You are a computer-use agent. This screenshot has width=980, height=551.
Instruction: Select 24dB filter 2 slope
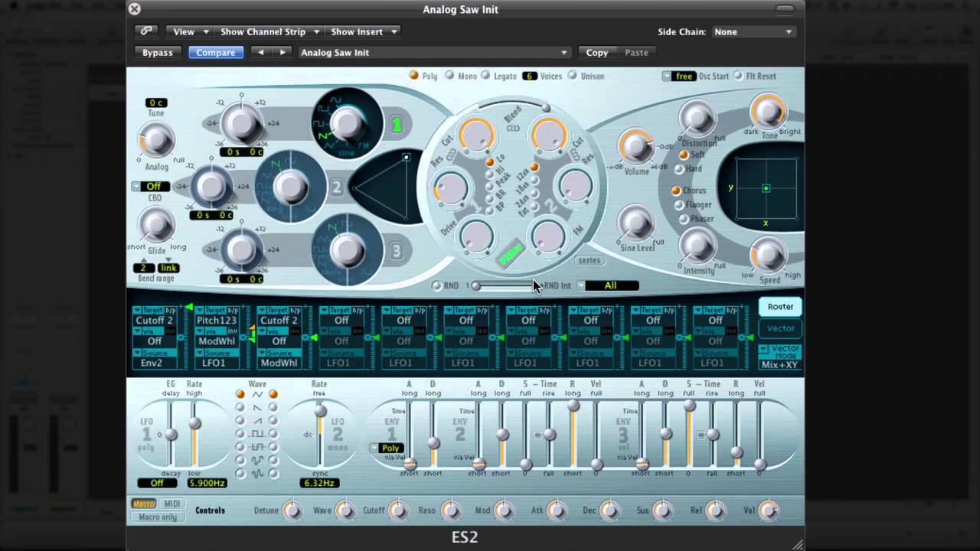pos(534,193)
